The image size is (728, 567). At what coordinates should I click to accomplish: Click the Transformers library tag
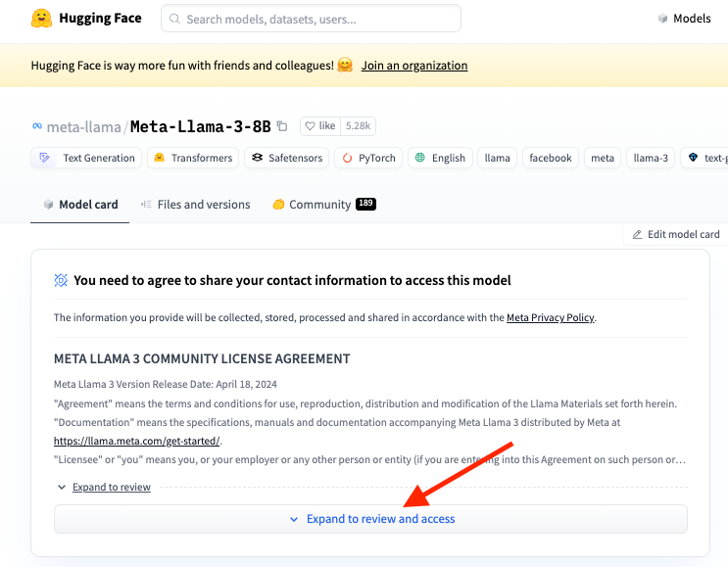click(x=192, y=158)
